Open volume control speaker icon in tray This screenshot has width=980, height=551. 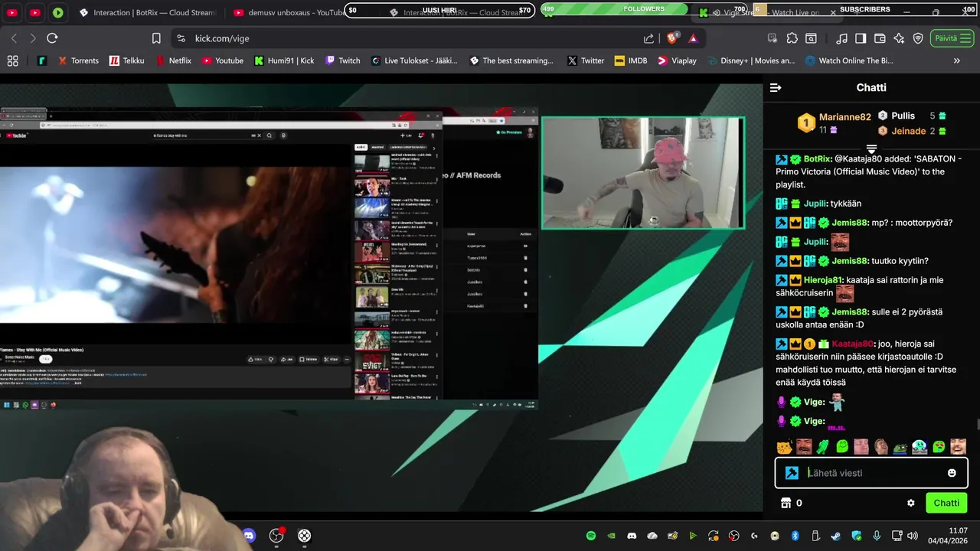point(912,536)
